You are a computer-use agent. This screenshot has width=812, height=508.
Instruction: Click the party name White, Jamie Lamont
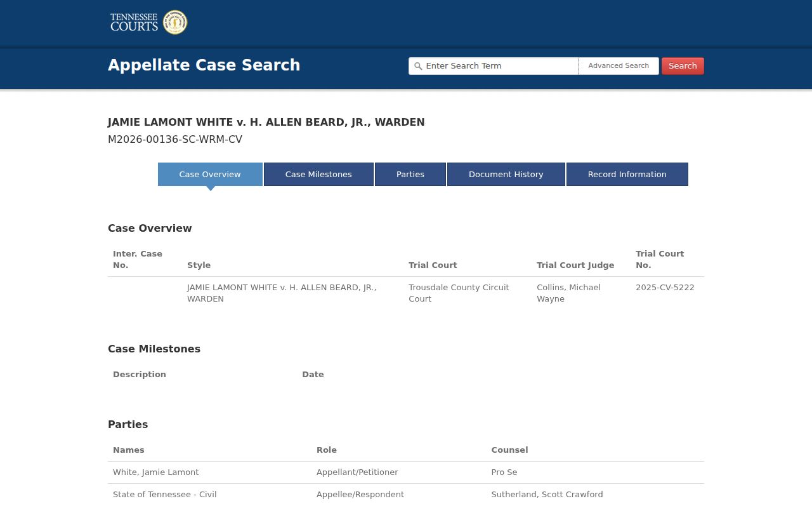[156, 472]
